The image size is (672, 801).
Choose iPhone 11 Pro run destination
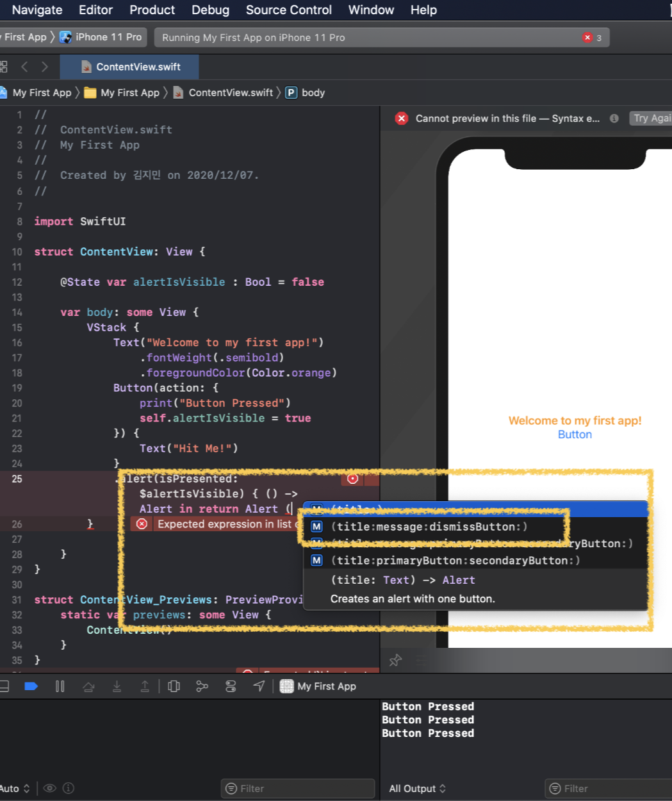pos(101,37)
